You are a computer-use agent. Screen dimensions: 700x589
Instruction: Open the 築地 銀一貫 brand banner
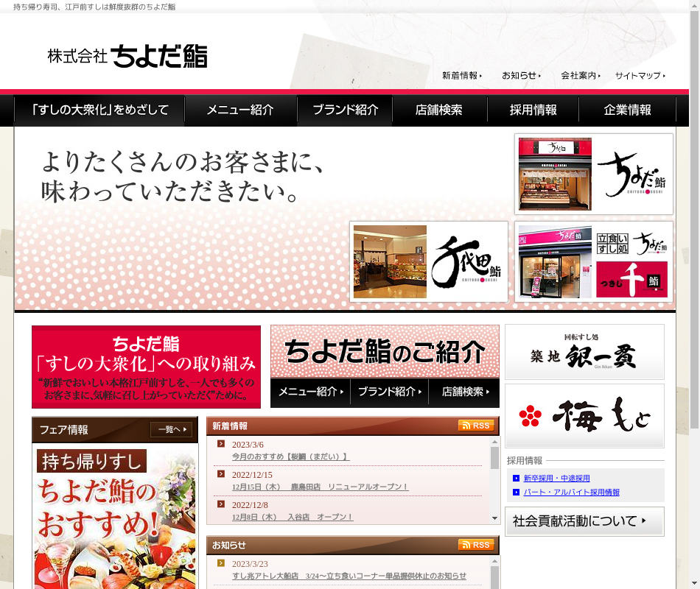(x=584, y=352)
